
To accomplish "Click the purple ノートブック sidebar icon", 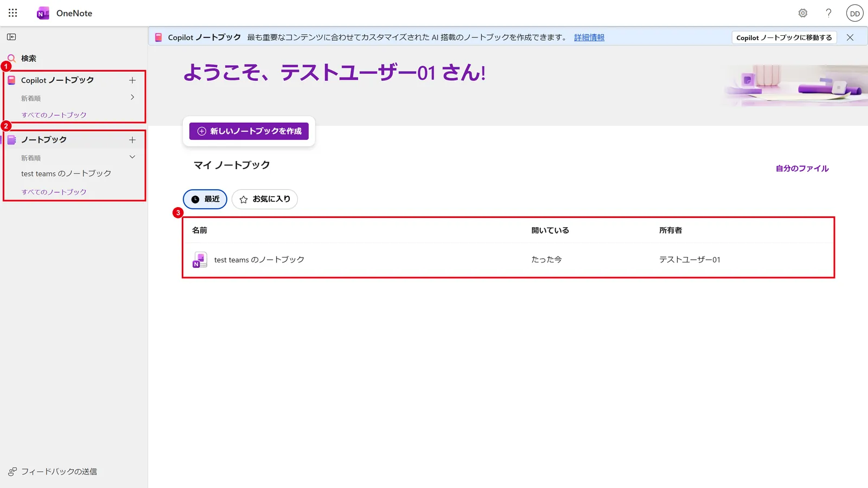I will 11,140.
